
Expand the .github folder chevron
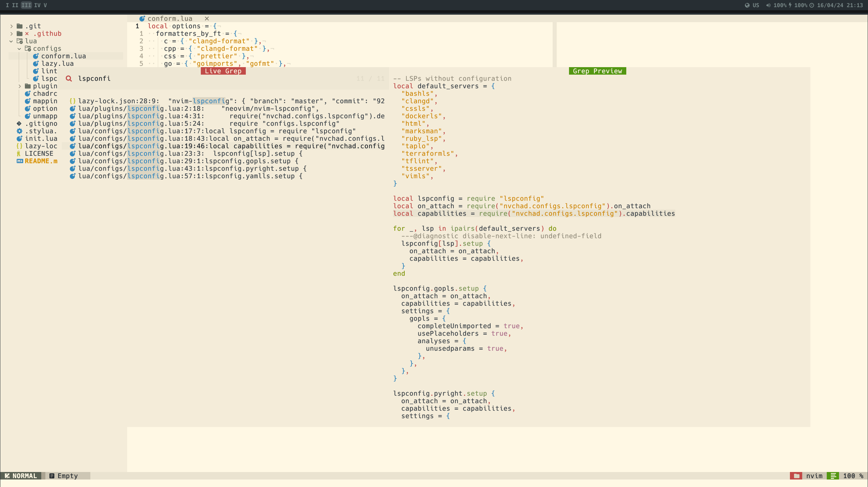[11, 34]
